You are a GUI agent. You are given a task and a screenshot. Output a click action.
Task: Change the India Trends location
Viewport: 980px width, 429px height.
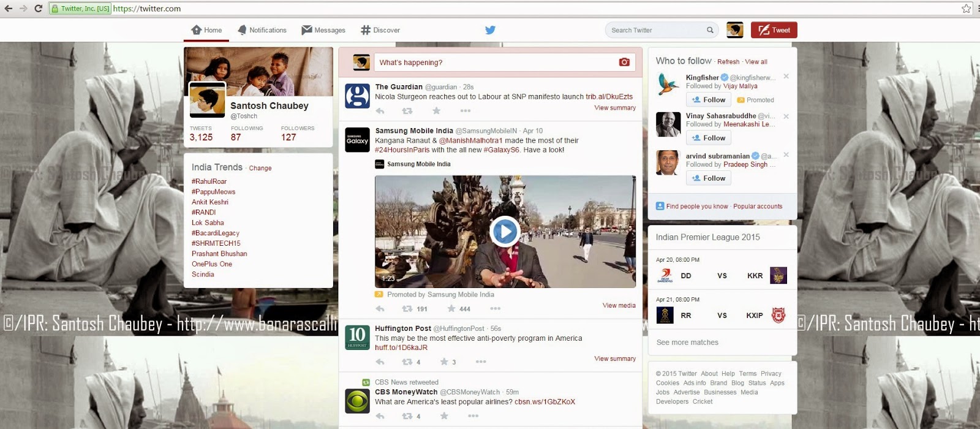(260, 168)
